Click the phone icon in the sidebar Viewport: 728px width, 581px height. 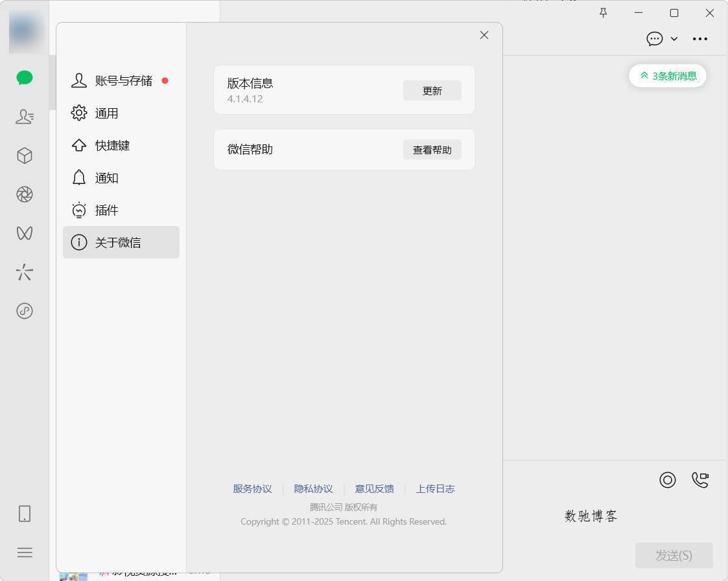(25, 514)
